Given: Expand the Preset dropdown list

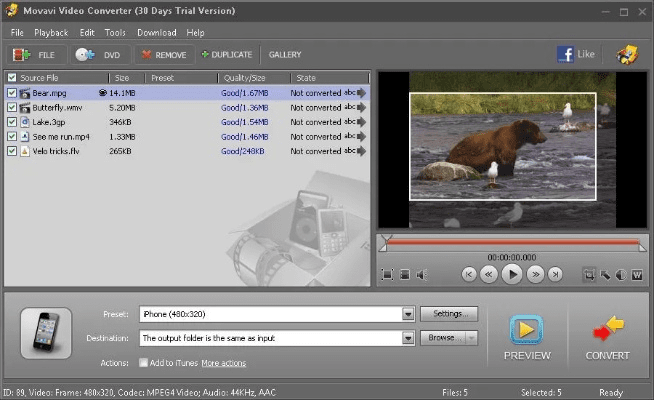Looking at the screenshot, I should (408, 314).
